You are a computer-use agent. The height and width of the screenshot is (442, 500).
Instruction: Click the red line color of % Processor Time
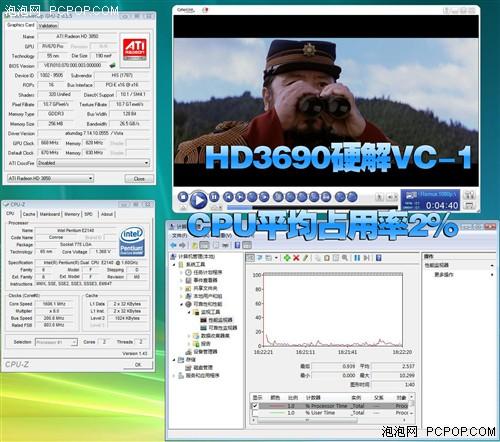coord(276,406)
